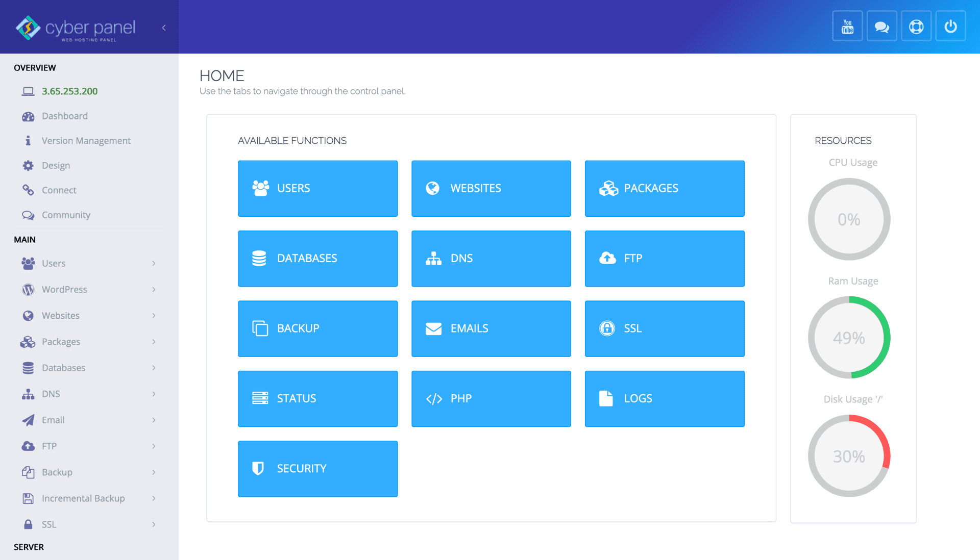Click the CyberPanel YouTube icon
The image size is (980, 560).
(846, 27)
